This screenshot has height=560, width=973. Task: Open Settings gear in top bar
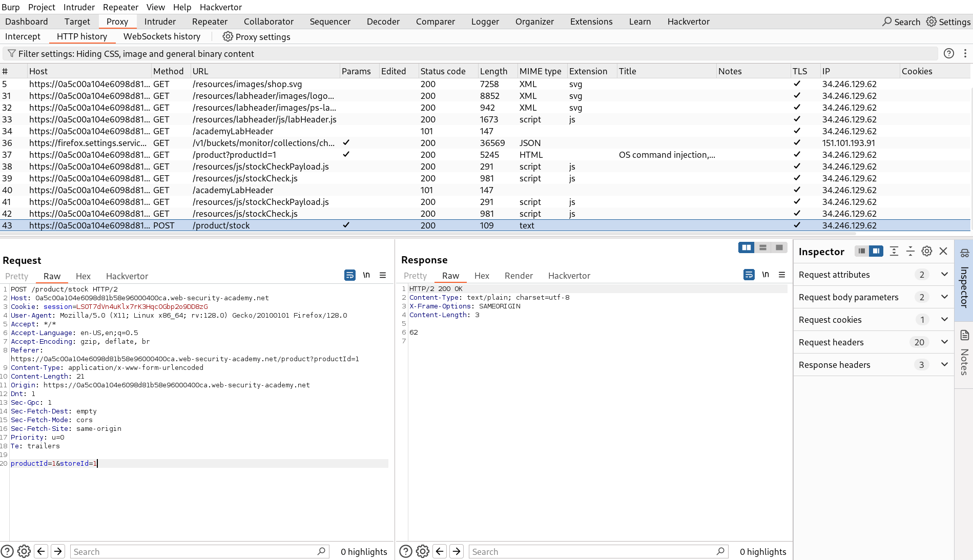click(931, 22)
